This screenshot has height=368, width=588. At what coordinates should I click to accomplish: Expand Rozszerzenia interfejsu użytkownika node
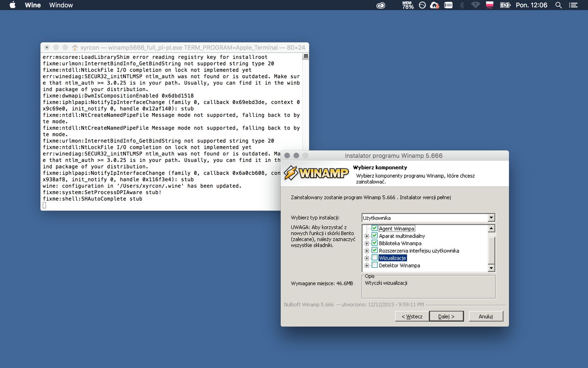pyautogui.click(x=367, y=251)
